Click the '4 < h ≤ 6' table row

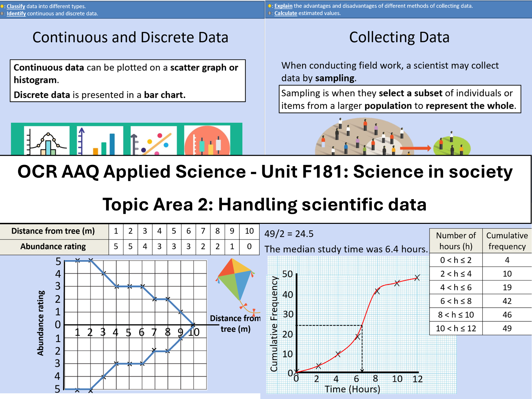click(481, 288)
